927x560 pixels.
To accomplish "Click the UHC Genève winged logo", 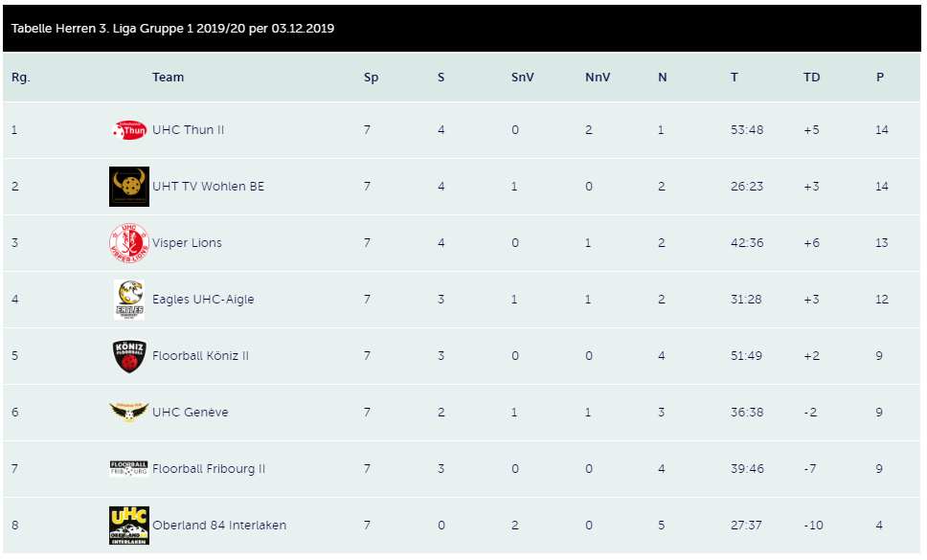I will click(x=129, y=412).
